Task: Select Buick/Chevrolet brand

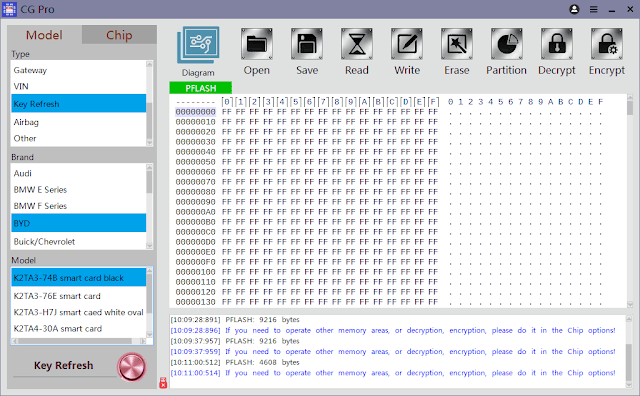Action: (78, 241)
